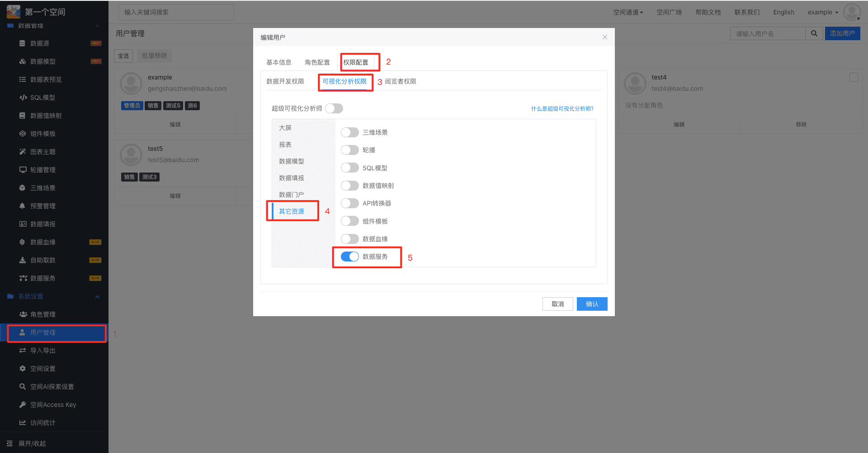Open 导入导出 sidebar item
The image size is (868, 453).
click(43, 350)
